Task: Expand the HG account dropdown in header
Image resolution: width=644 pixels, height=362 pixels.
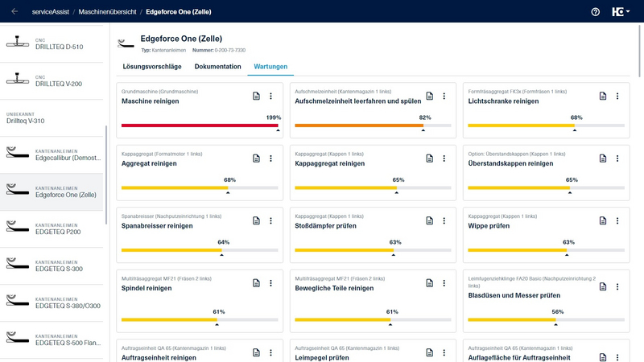Action: click(621, 12)
